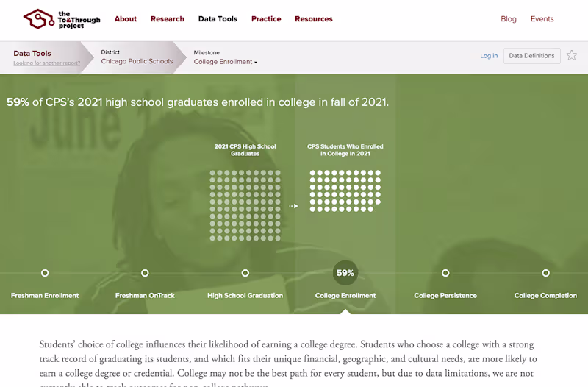Viewport: 588px width, 387px height.
Task: Click the Freshman Enrollment milestone circle
Action: [x=45, y=273]
